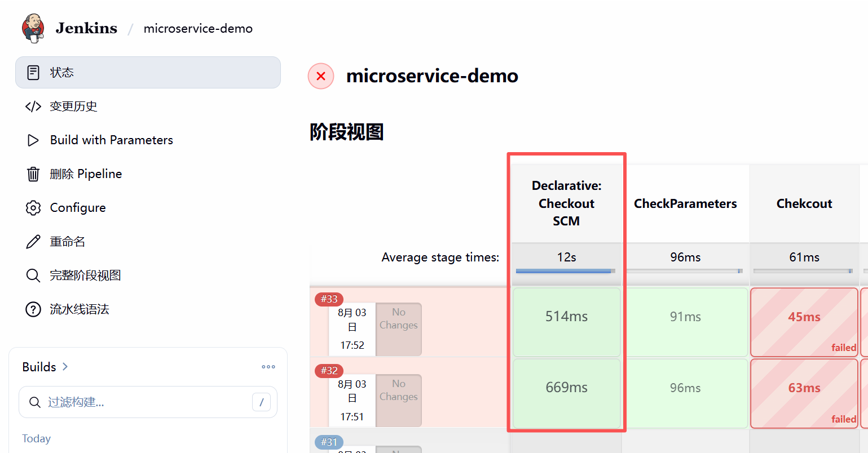Viewport: 868px width, 453px height.
Task: Click the slash shortcut key hint in filter
Action: click(x=261, y=402)
